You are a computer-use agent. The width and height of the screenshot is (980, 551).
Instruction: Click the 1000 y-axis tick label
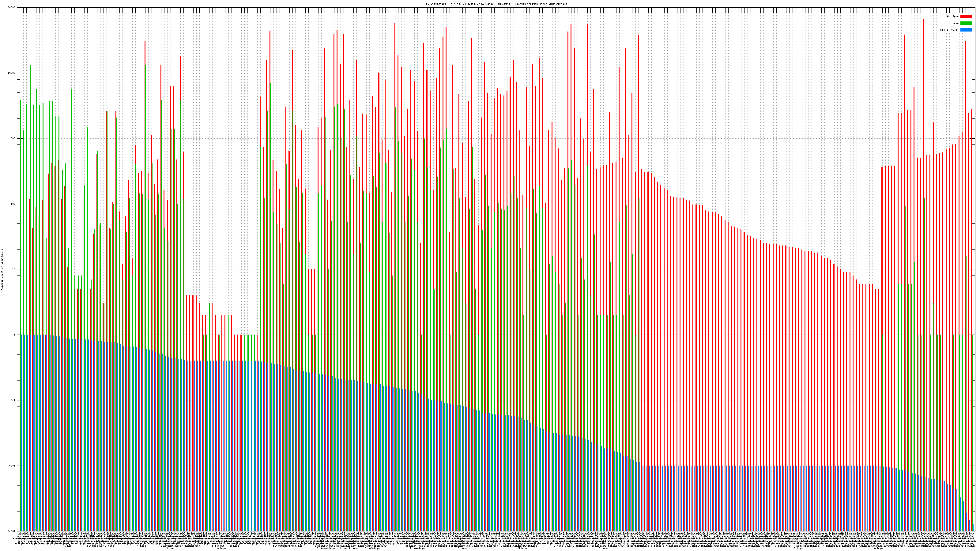pos(12,138)
